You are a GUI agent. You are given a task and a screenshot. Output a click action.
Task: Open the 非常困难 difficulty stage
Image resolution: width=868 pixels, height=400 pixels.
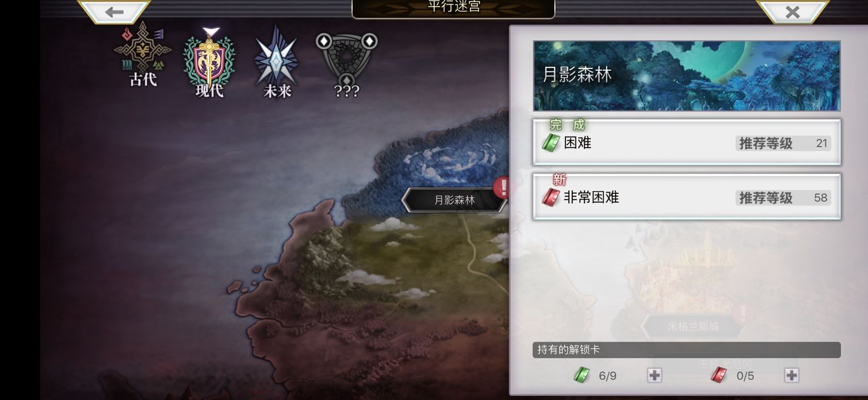point(687,197)
